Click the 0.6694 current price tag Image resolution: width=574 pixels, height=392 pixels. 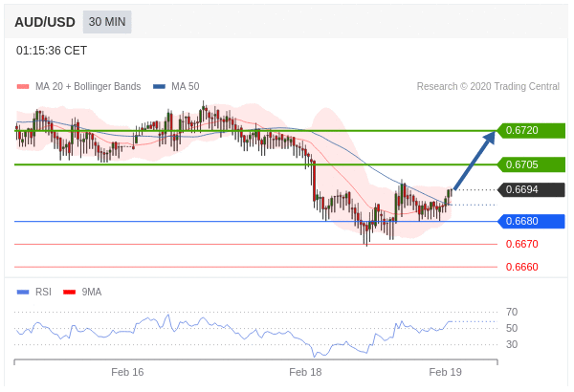[x=531, y=189]
